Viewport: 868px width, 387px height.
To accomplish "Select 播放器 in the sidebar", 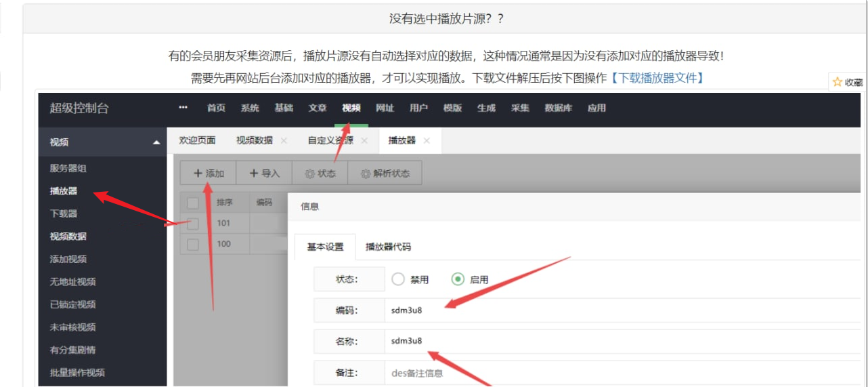I will point(64,191).
